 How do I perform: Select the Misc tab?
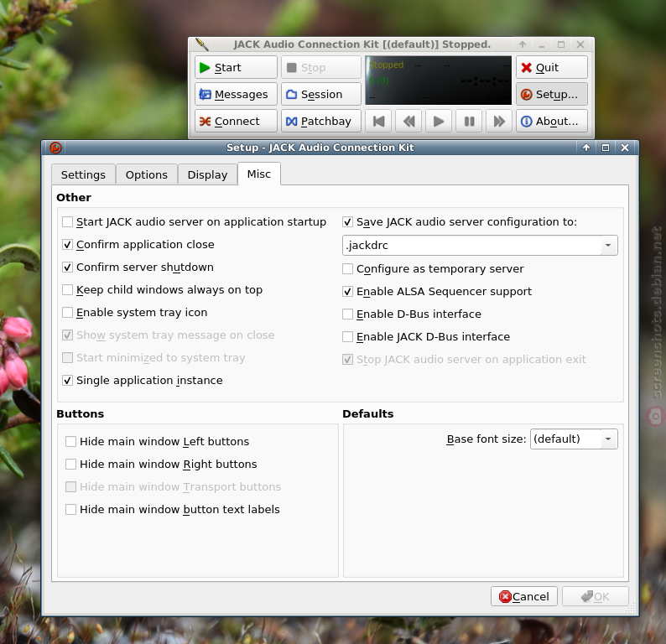(x=259, y=174)
